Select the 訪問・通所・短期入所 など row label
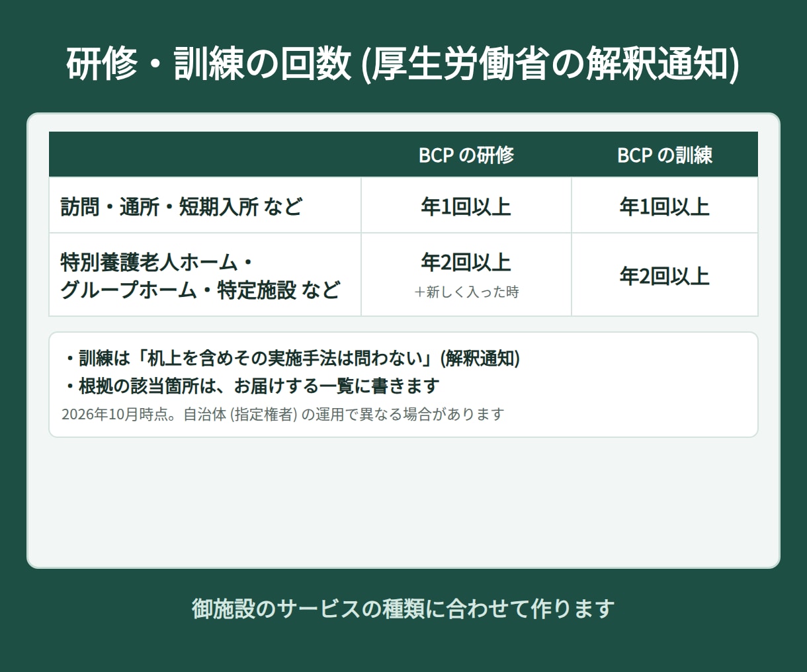Image resolution: width=807 pixels, height=672 pixels. (x=181, y=207)
